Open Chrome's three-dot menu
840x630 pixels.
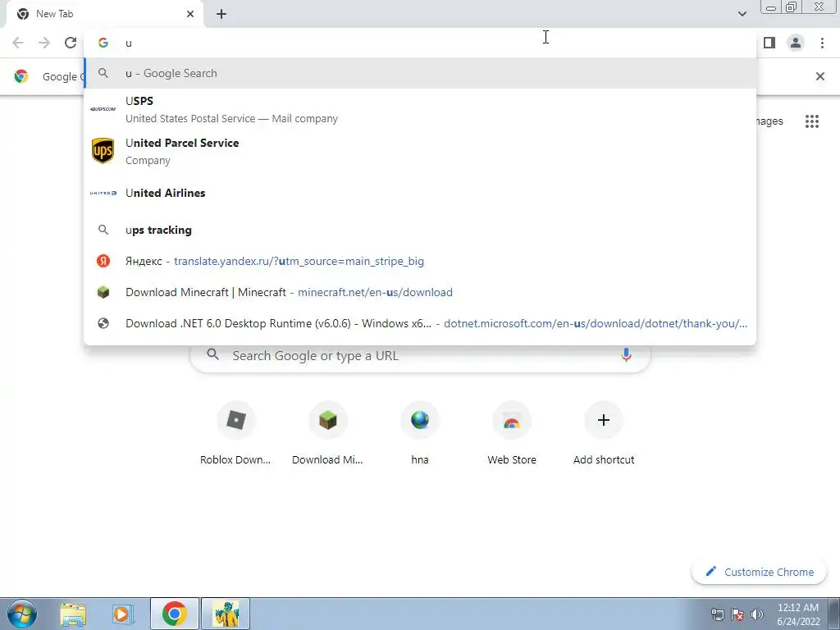tap(822, 43)
